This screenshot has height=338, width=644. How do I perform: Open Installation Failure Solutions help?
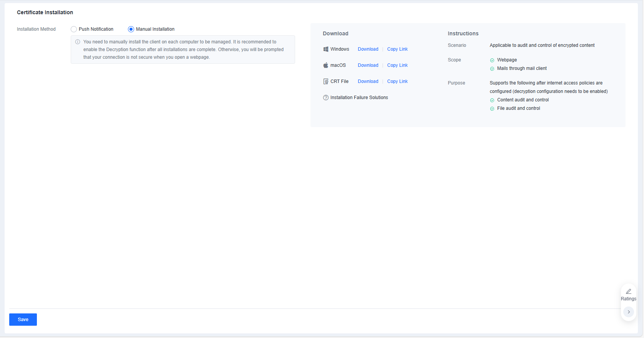359,98
